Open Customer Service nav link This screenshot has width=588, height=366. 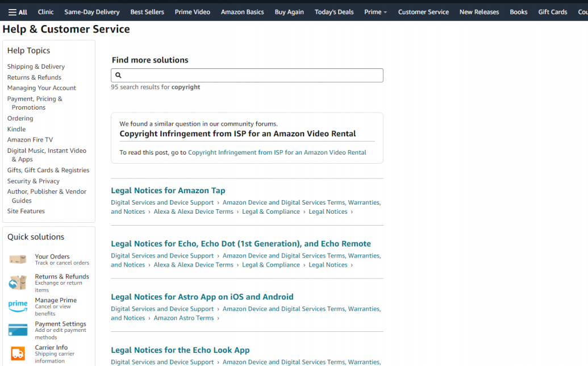[423, 12]
